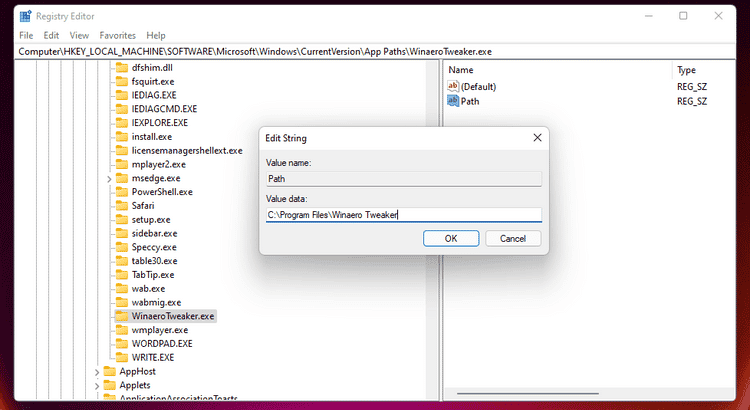Click the IEDIAG.EXE folder icon
The height and width of the screenshot is (410, 750).
(x=122, y=95)
